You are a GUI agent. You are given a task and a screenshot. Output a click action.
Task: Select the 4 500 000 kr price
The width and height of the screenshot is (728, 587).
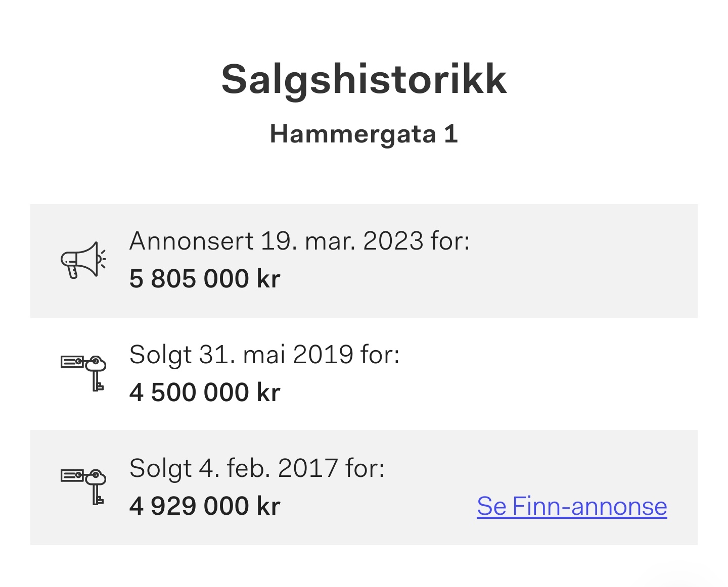pos(205,393)
